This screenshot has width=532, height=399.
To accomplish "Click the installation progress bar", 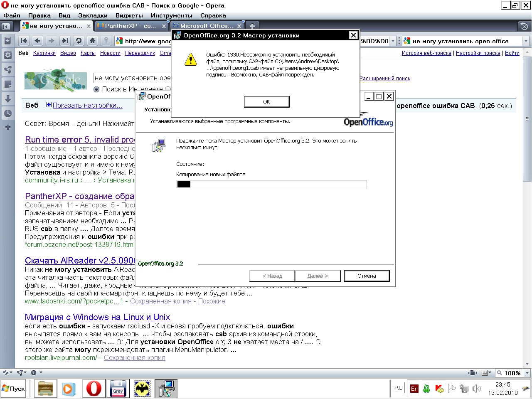I will pos(272,184).
